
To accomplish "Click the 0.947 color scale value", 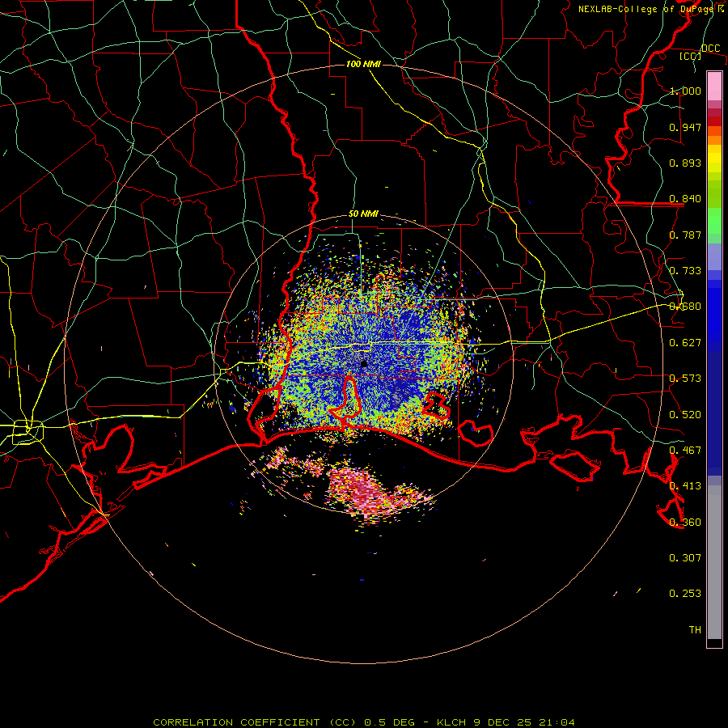I will pyautogui.click(x=685, y=127).
